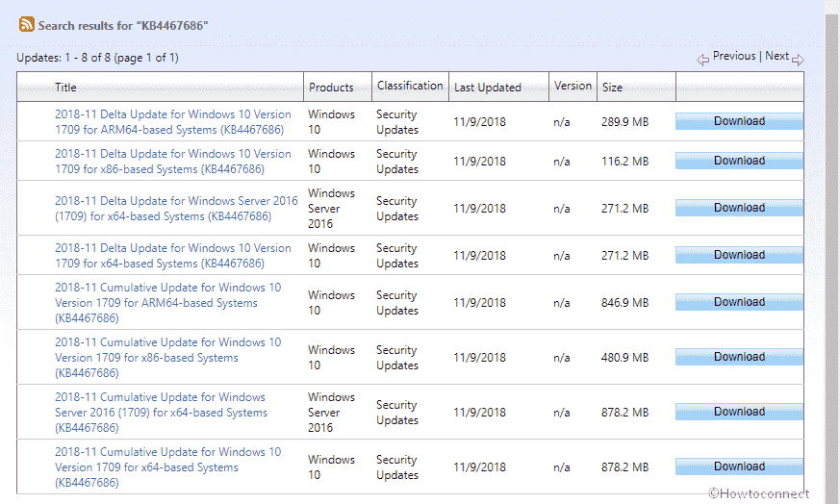Viewport: 840px width, 504px height.
Task: Download the 289.9 MB ARM64 Delta Update
Action: coord(739,121)
